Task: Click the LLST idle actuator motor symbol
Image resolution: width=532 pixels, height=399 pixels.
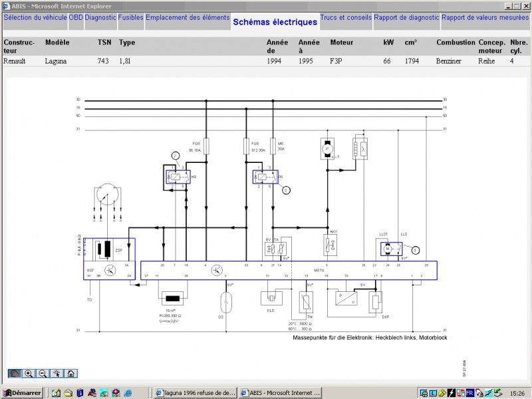Action: (387, 249)
